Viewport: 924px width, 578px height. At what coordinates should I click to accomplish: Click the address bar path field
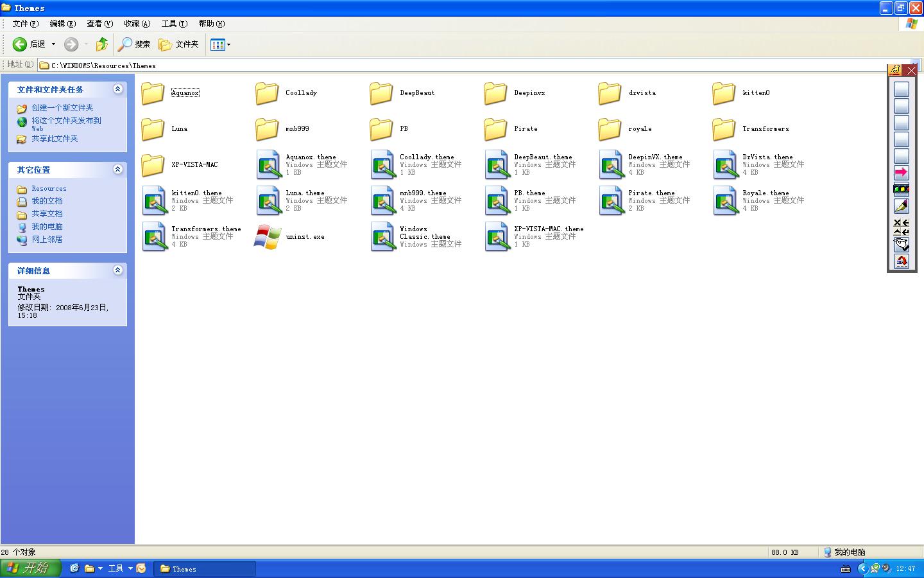point(475,65)
